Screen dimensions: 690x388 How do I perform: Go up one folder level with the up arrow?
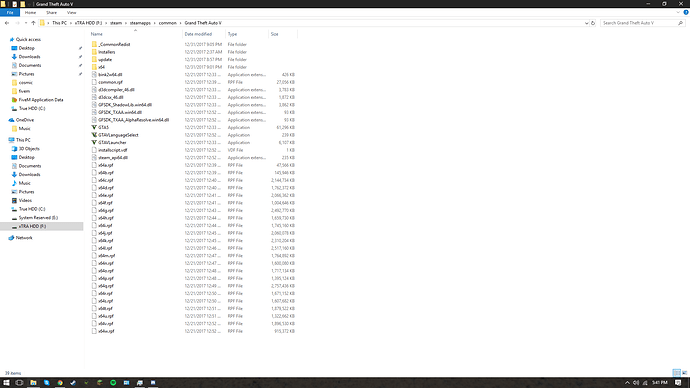(x=33, y=23)
